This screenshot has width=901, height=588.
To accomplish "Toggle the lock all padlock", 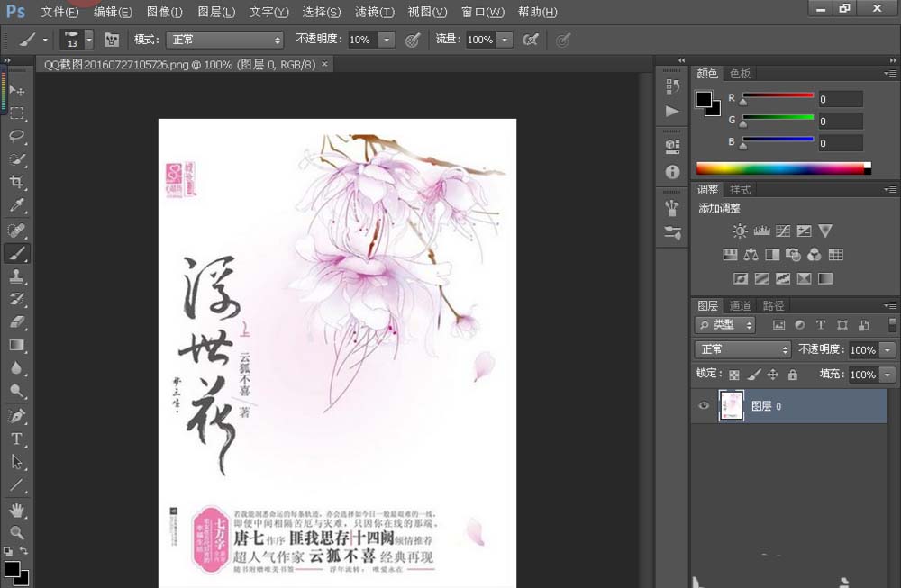I will point(793,375).
